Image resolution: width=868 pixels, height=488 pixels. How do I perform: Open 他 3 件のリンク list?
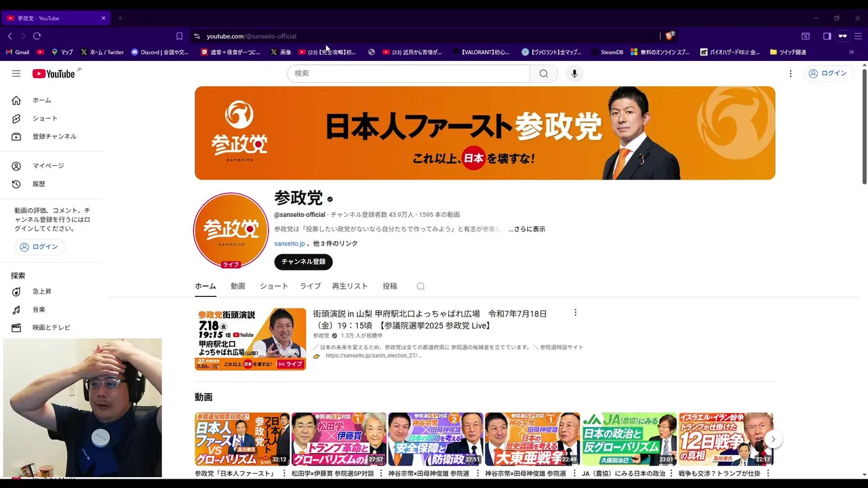pyautogui.click(x=336, y=243)
